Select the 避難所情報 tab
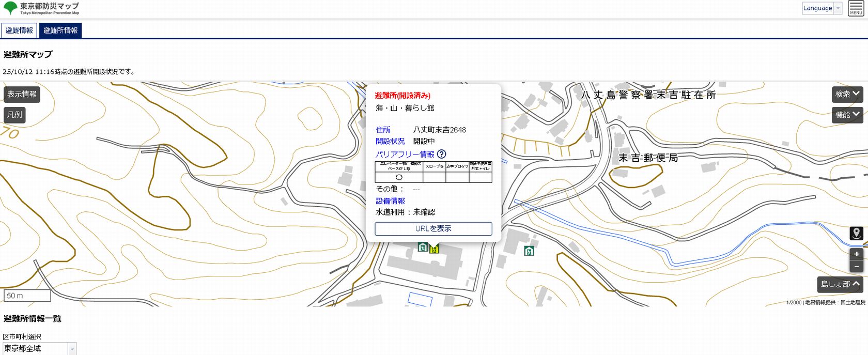Viewport: 868px width, 355px height. coord(60,30)
